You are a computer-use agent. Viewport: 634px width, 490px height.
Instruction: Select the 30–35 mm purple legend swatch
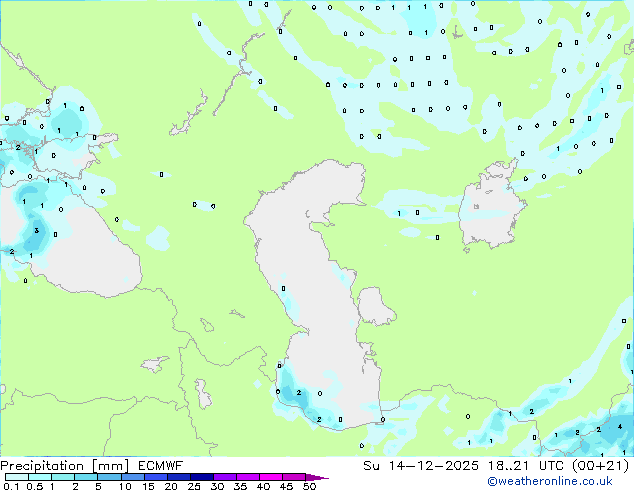coord(224,477)
